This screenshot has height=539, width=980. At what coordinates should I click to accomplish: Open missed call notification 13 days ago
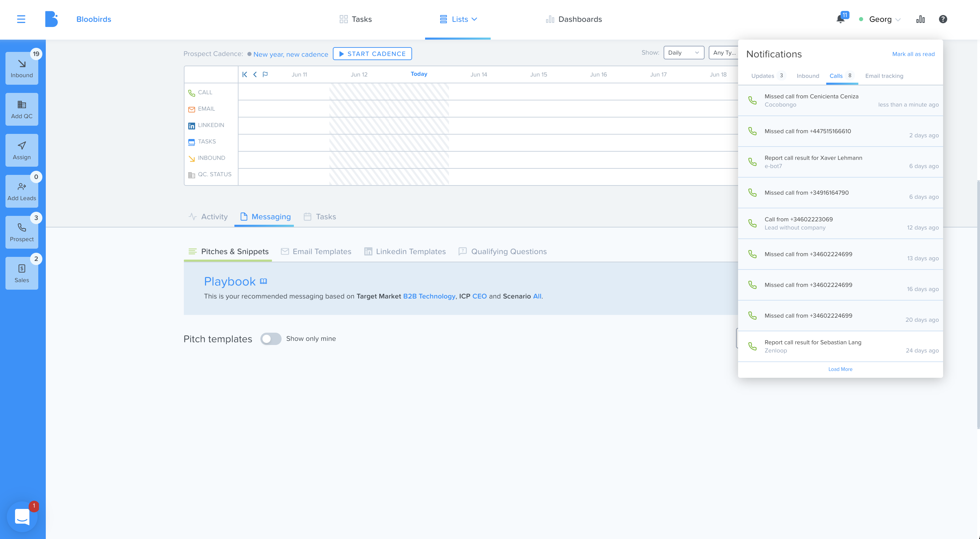coord(840,254)
